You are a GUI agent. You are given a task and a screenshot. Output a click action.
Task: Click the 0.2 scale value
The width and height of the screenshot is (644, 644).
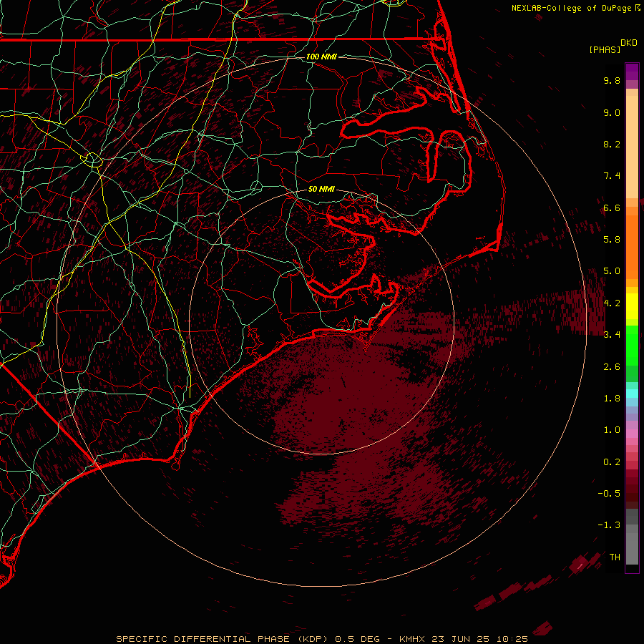pyautogui.click(x=612, y=462)
